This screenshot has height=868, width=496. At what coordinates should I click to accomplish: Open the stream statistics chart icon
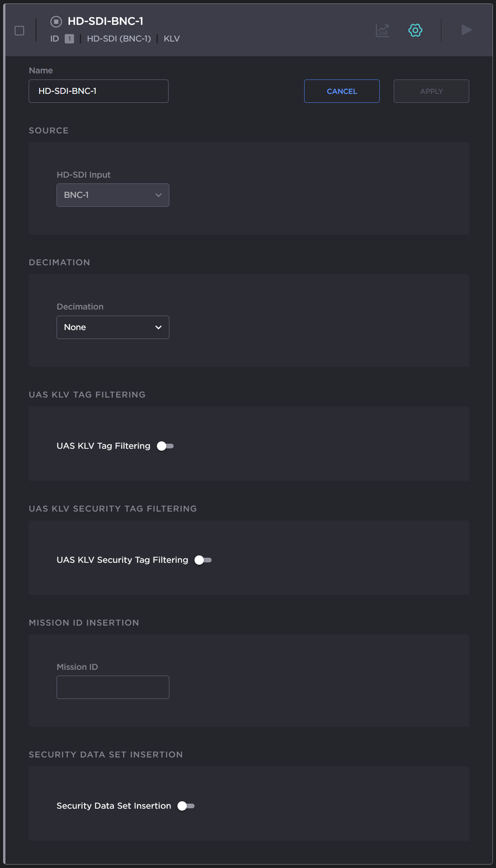point(382,30)
